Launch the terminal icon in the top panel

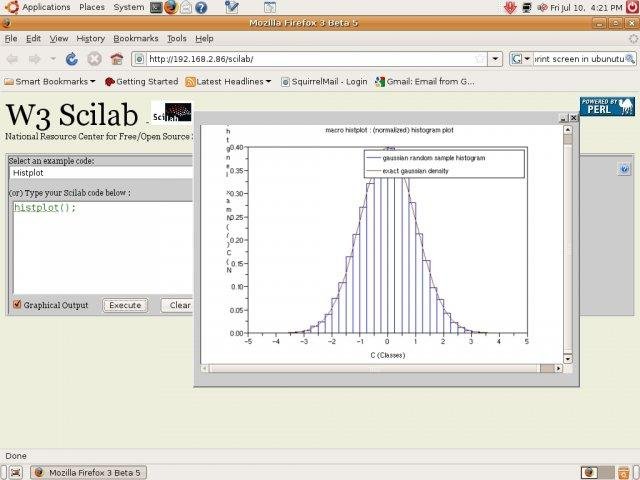[x=156, y=7]
